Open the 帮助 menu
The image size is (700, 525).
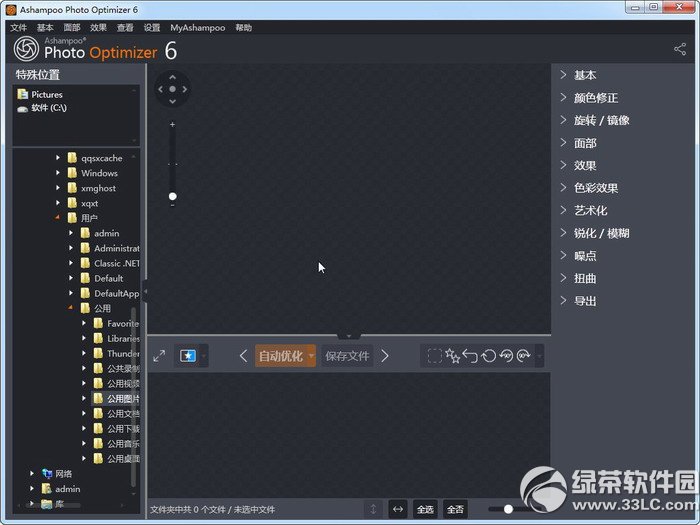[x=243, y=28]
